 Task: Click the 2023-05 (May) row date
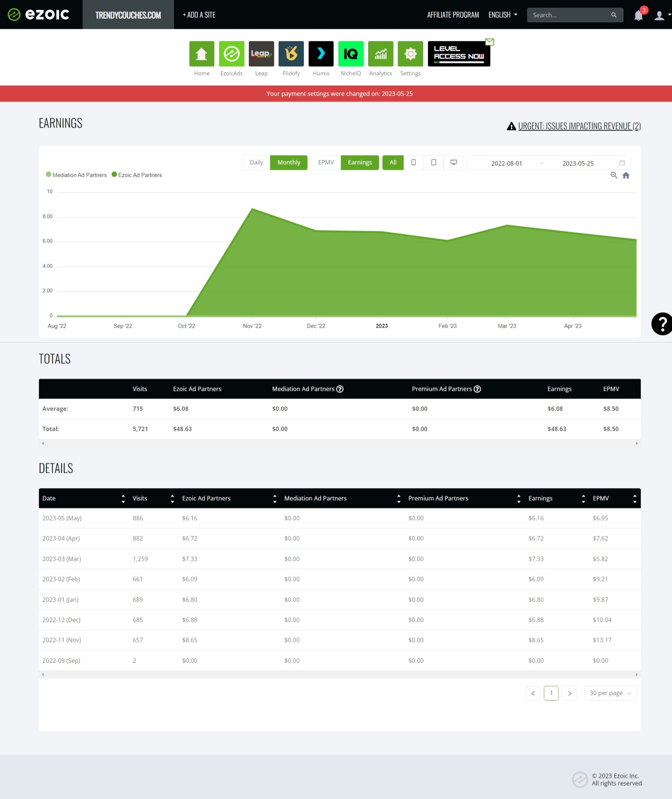[x=62, y=518]
